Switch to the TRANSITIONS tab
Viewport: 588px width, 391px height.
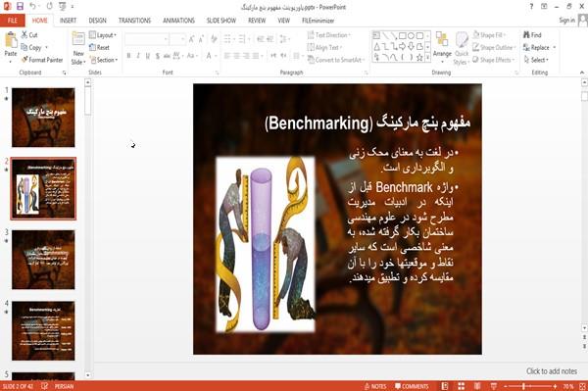(134, 21)
